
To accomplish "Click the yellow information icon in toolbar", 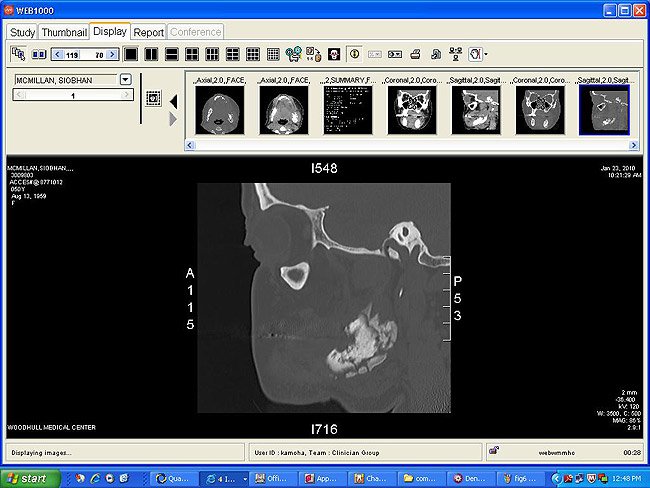I will pyautogui.click(x=355, y=53).
